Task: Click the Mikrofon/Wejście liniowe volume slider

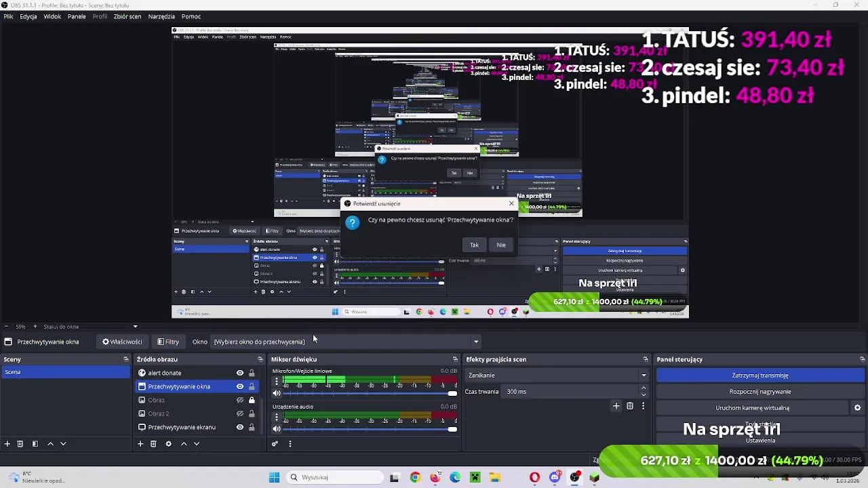Action: (x=370, y=393)
